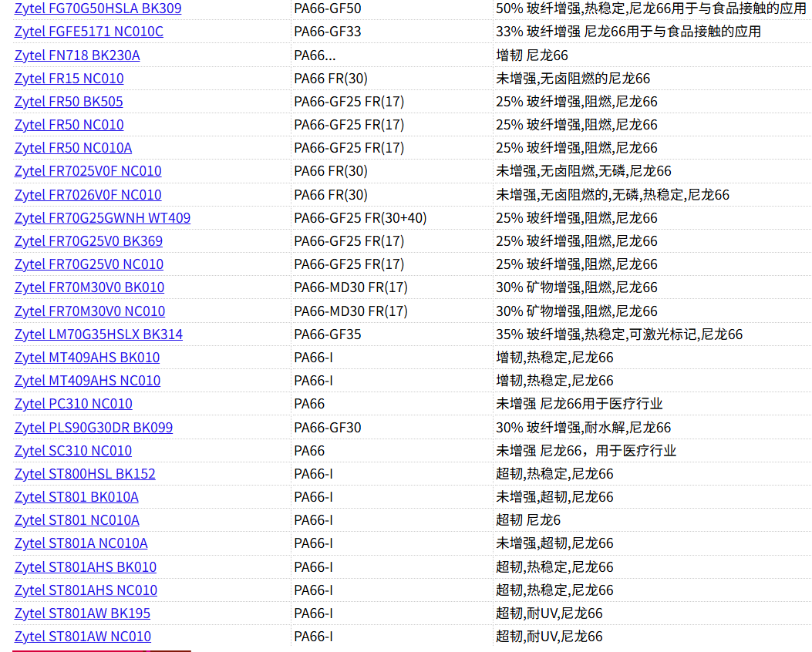Open the Zytel PLS90G30DR BK099 link
The image size is (812, 652).
93,428
